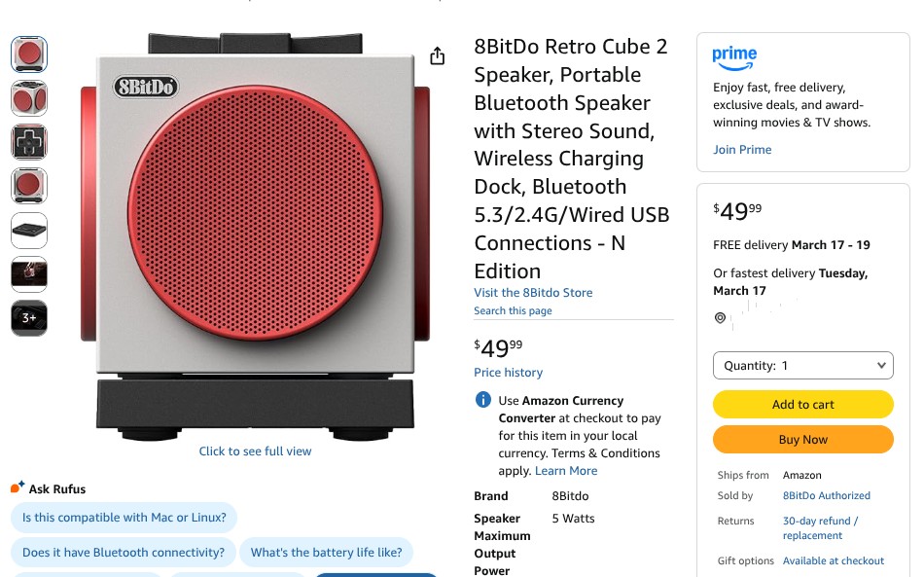This screenshot has width=924, height=577.
Task: Ask Rufus 'Is this compatible with Mac or Linux?'
Action: coord(124,518)
